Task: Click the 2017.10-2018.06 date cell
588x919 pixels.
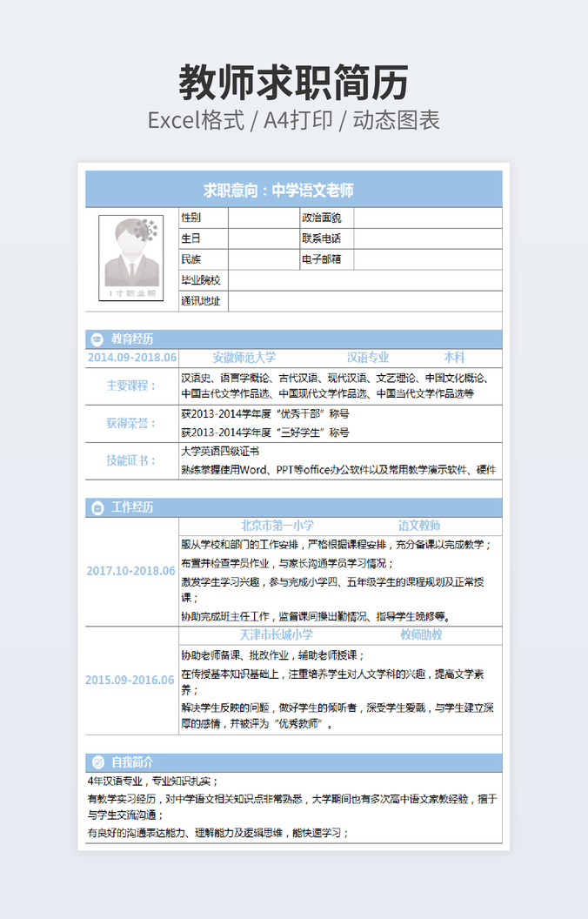Action: click(x=131, y=571)
